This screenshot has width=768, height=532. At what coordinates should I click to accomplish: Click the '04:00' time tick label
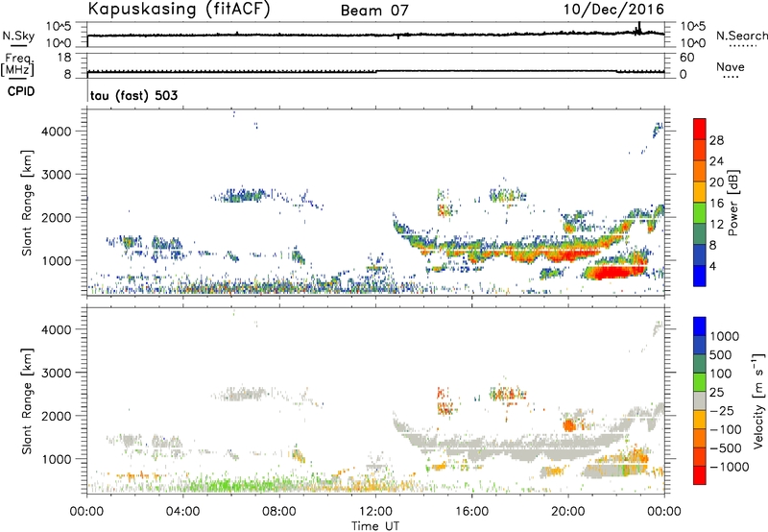[182, 512]
